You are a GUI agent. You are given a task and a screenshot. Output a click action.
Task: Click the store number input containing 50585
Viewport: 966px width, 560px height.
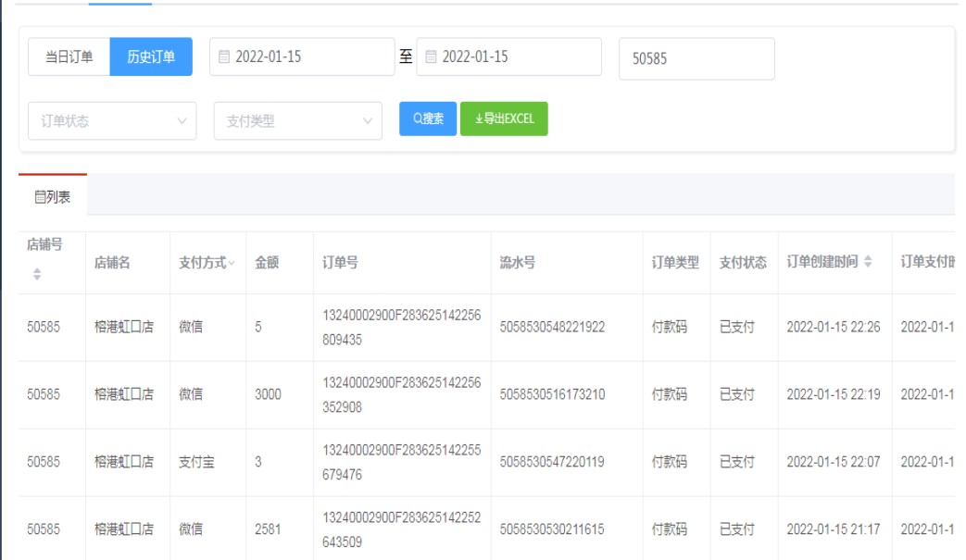[696, 58]
